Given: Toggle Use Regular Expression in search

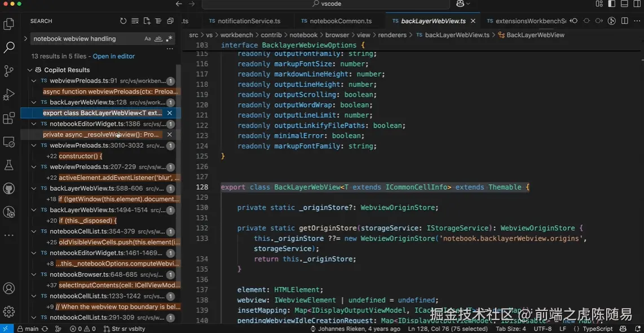Looking at the screenshot, I should (x=169, y=39).
